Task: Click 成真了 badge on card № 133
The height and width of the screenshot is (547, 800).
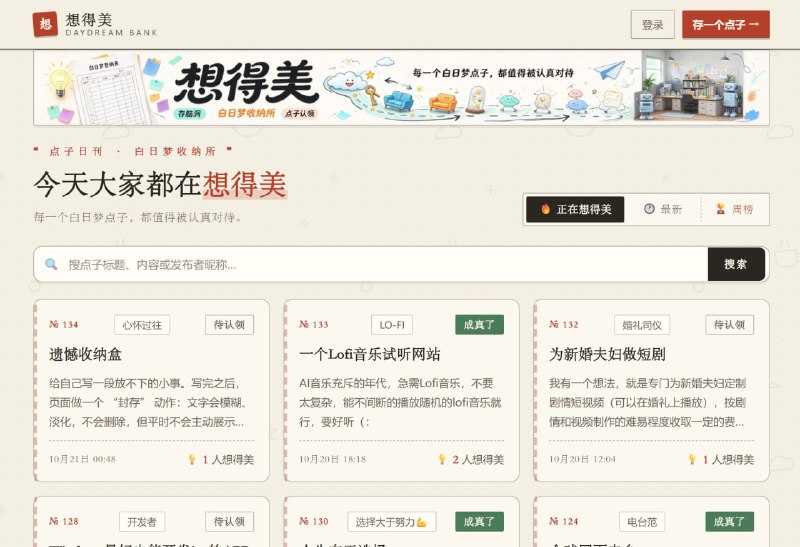Action: [479, 325]
